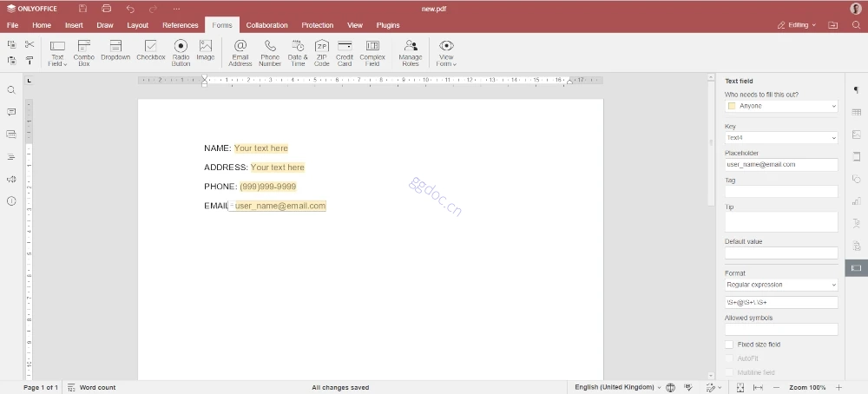Switch to the References tab
The height and width of the screenshot is (394, 868).
(x=180, y=25)
